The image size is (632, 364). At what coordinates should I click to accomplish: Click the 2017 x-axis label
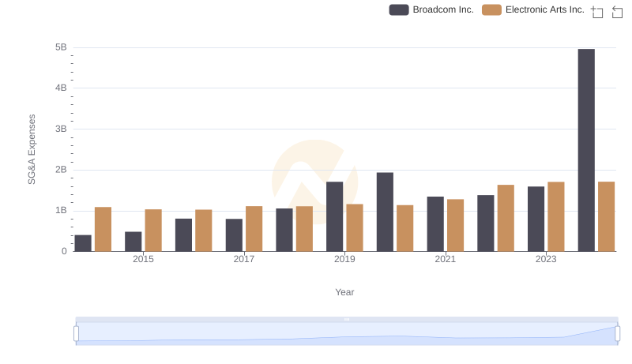(244, 259)
